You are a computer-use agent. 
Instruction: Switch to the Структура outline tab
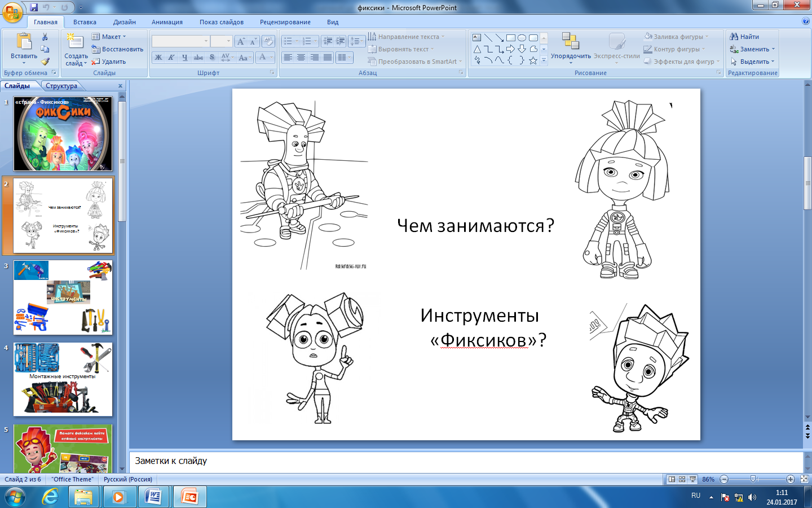tap(61, 86)
